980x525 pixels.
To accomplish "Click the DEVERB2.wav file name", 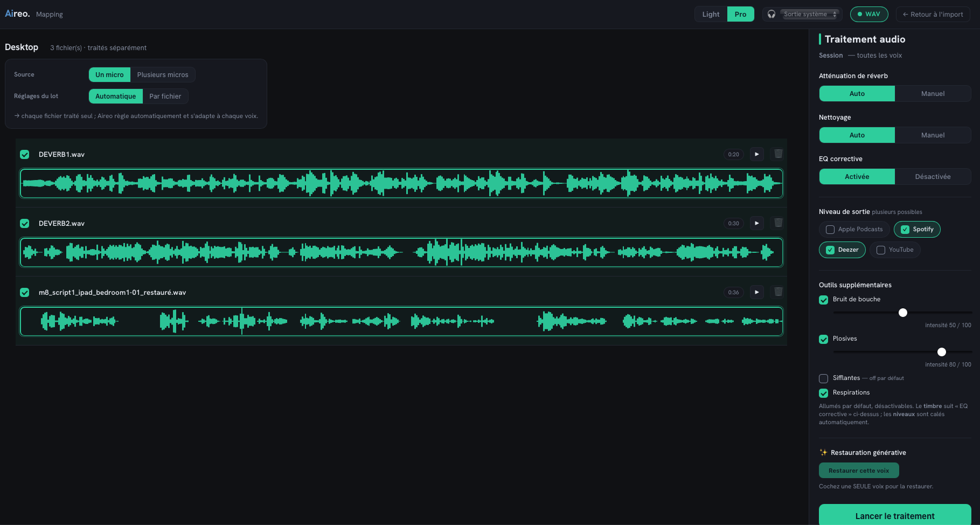I will click(61, 224).
